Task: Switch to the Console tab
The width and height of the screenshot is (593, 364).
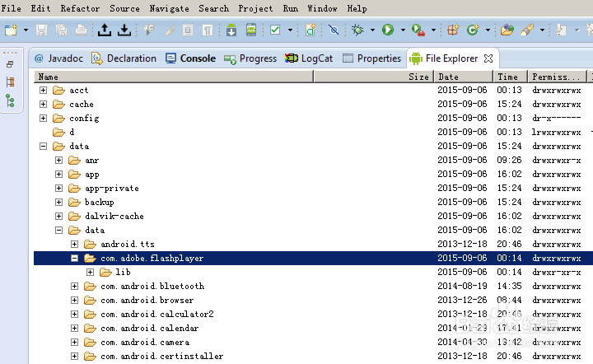Action: point(190,58)
